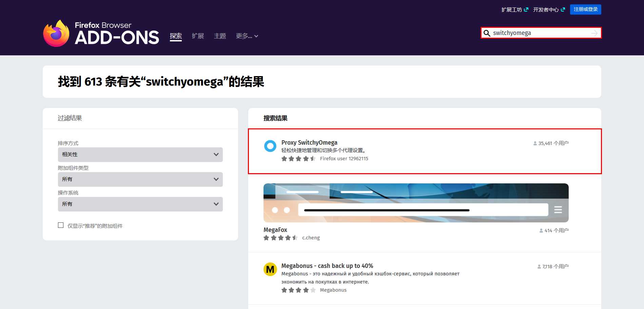Click author name Megabonus below the description
The image size is (644, 309).
[x=333, y=290]
